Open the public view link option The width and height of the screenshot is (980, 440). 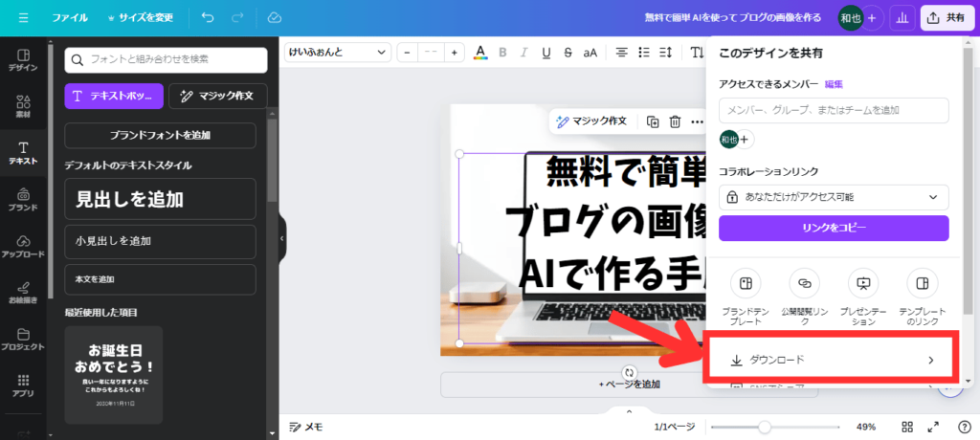pos(804,284)
